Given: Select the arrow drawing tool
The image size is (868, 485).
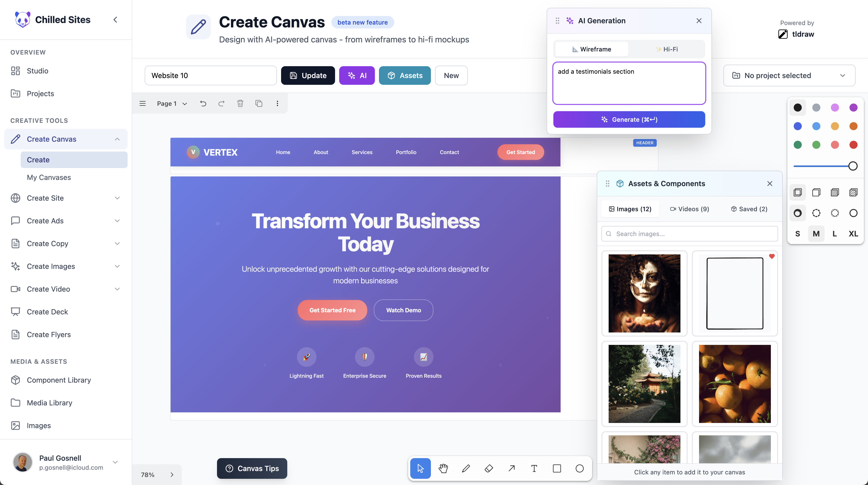Looking at the screenshot, I should (x=512, y=468).
